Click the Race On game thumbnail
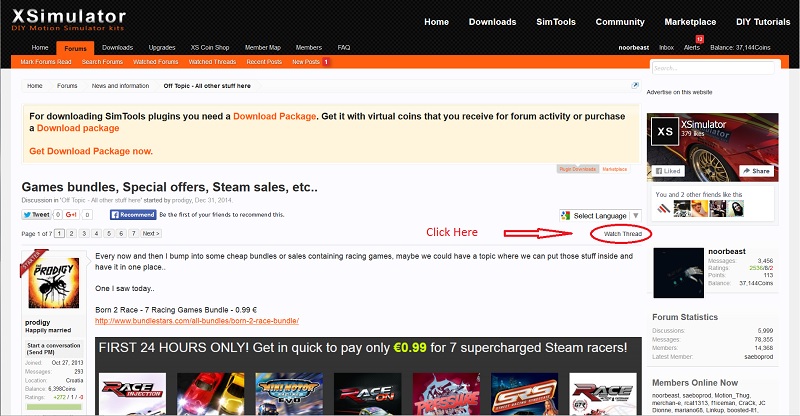This screenshot has width=800, height=416. 367,394
